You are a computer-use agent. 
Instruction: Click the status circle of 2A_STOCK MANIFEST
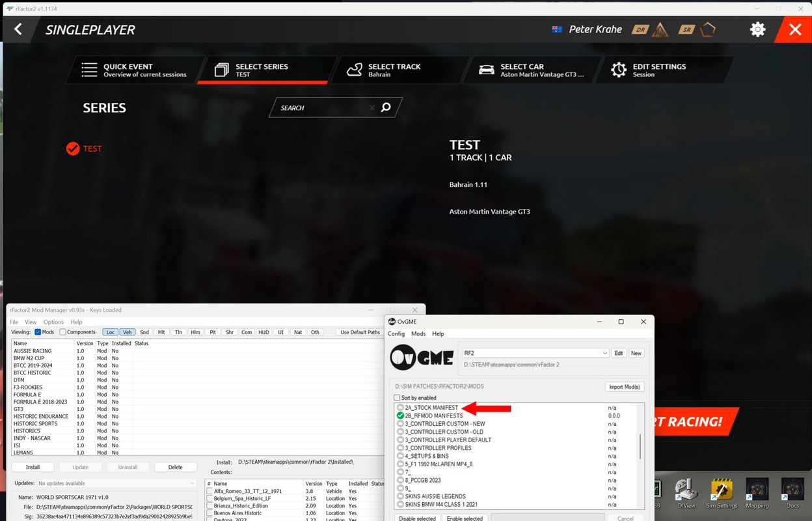coord(400,408)
